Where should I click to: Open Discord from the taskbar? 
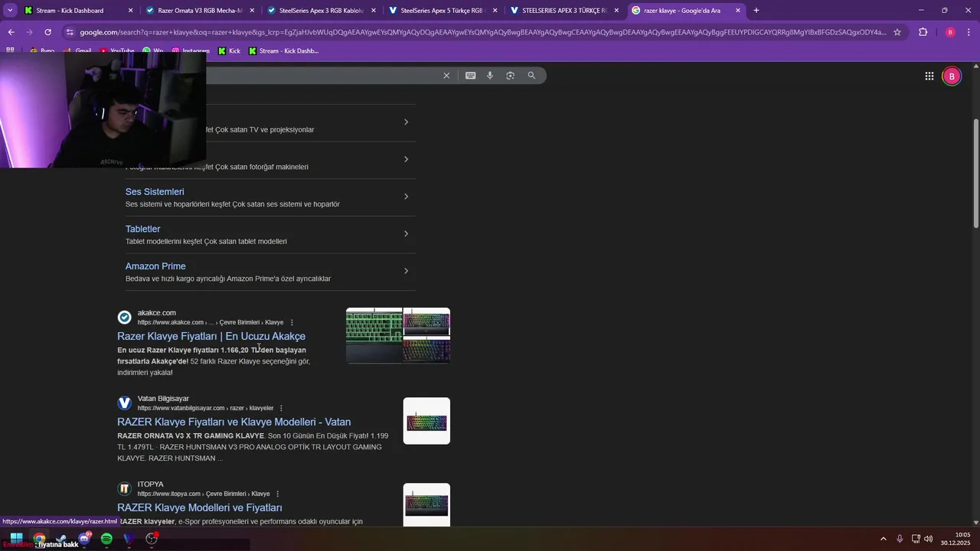point(84,539)
